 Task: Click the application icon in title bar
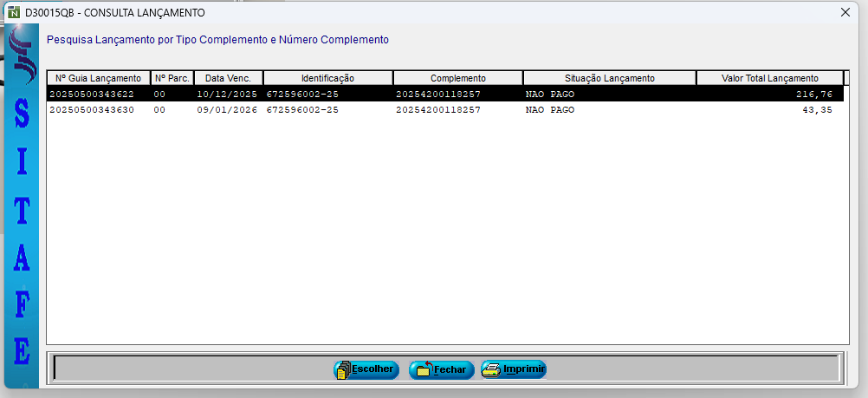tap(13, 13)
